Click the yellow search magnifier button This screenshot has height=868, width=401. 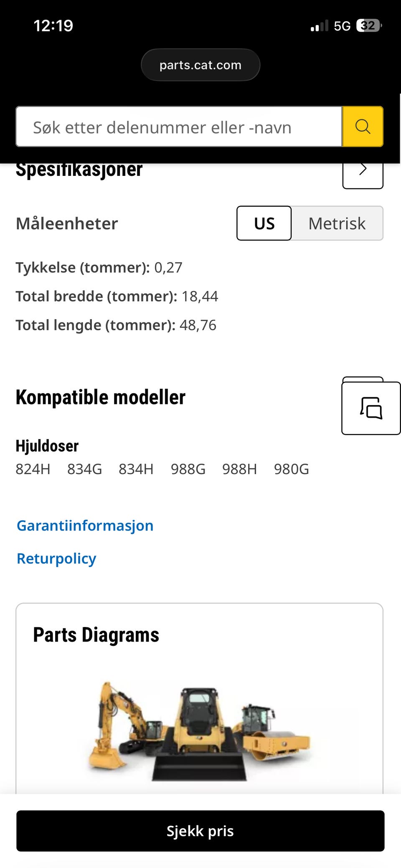[363, 127]
